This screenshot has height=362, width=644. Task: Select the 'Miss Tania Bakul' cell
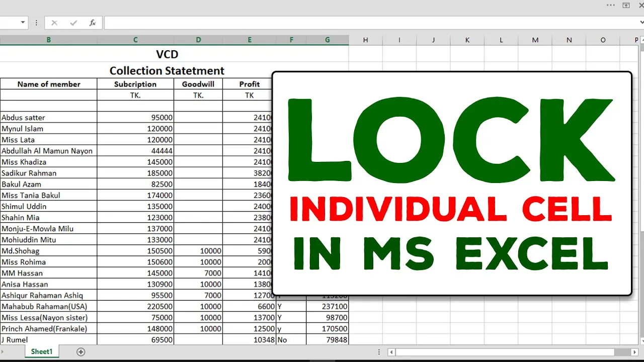49,195
